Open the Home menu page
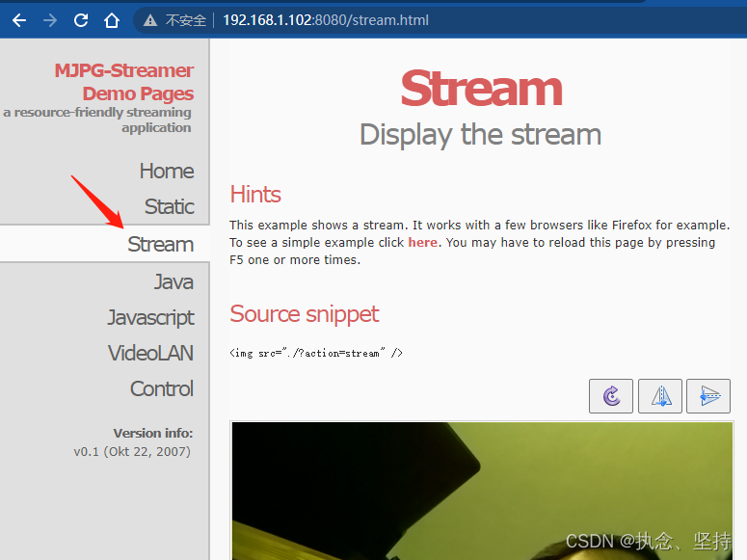This screenshot has height=560, width=747. 167,172
